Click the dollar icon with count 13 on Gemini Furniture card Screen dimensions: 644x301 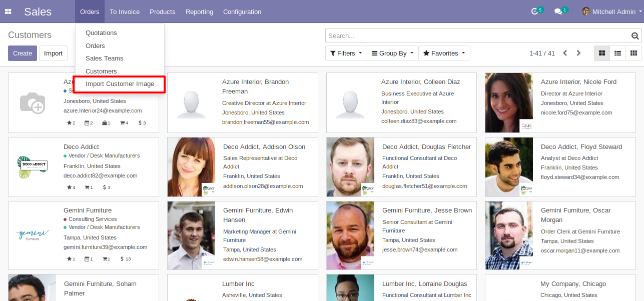coord(122,259)
